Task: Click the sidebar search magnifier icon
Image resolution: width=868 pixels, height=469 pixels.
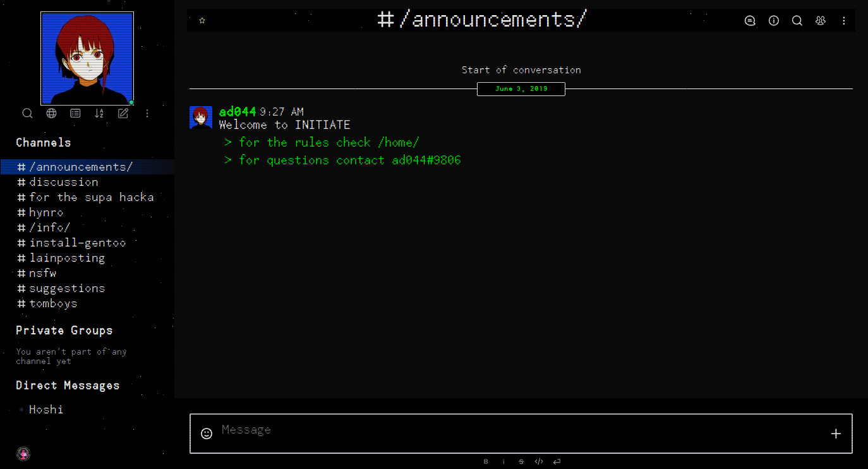Action: (27, 114)
